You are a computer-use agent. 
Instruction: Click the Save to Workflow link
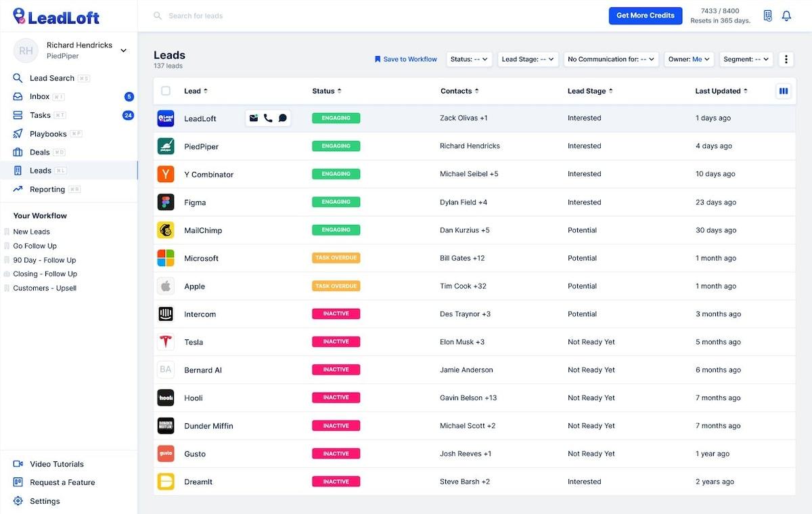tap(406, 59)
